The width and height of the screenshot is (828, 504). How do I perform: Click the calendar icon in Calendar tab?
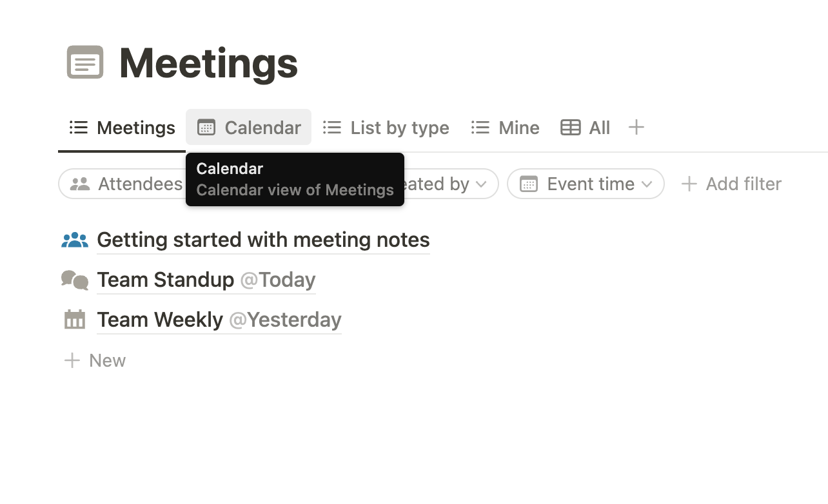(206, 128)
